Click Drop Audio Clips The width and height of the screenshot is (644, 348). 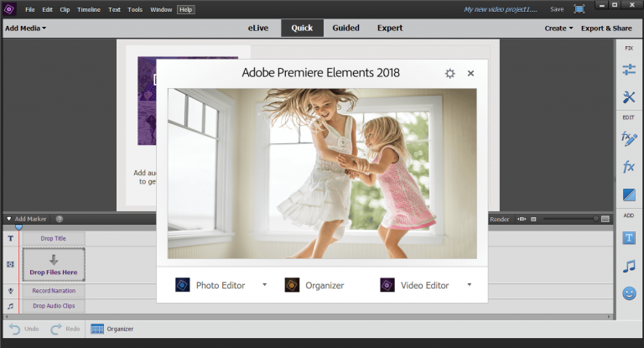coord(54,306)
